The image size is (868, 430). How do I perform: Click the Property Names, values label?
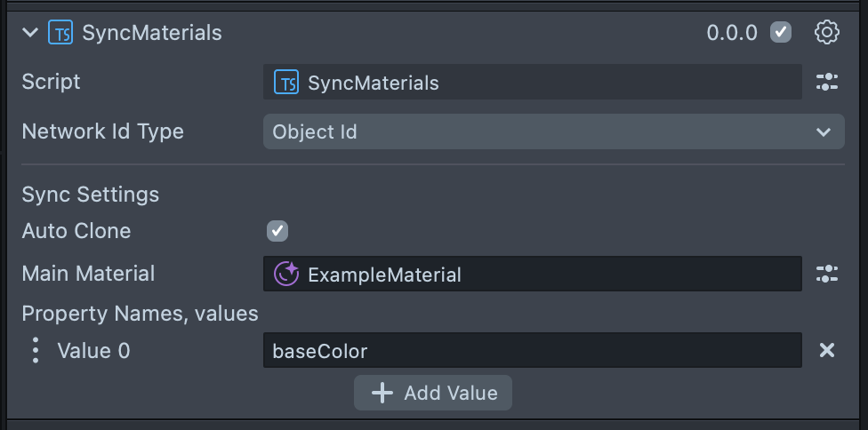pyautogui.click(x=140, y=314)
